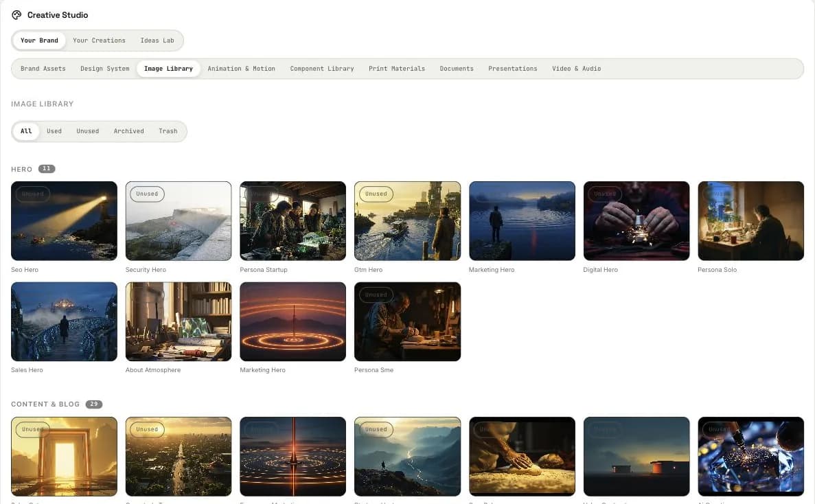This screenshot has height=504, width=815.
Task: Filter the library by Unused images
Action: 87,131
